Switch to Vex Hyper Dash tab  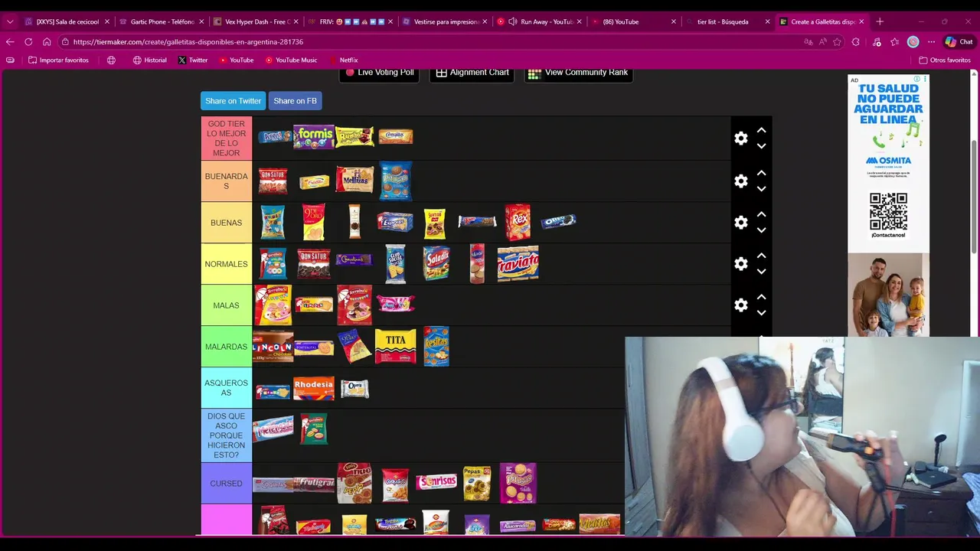pos(256,21)
